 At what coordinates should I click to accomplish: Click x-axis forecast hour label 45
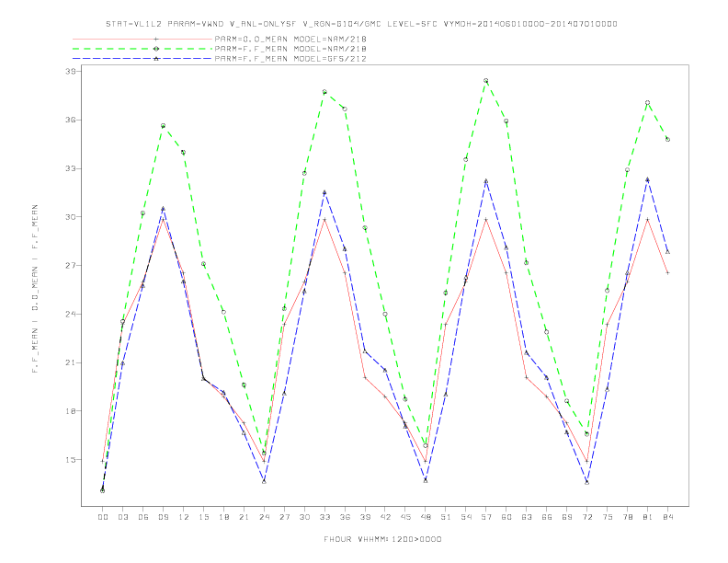[405, 517]
